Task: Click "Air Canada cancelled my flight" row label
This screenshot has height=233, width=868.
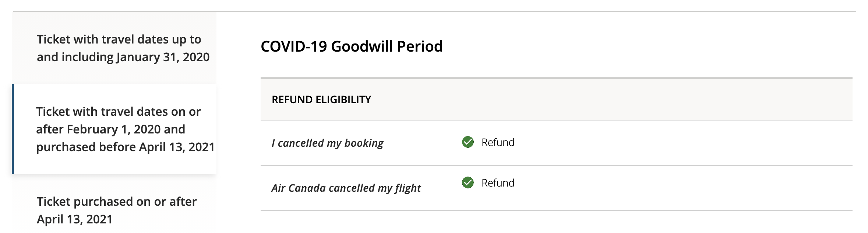Action: pyautogui.click(x=346, y=188)
